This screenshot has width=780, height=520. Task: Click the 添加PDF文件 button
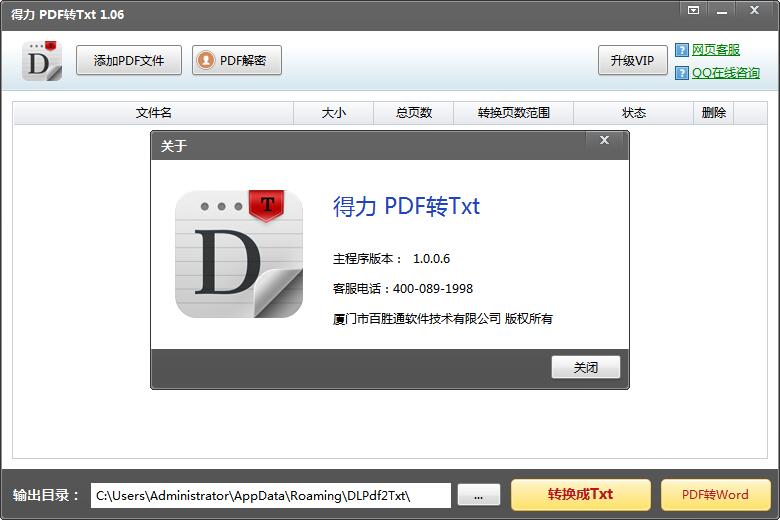(129, 60)
